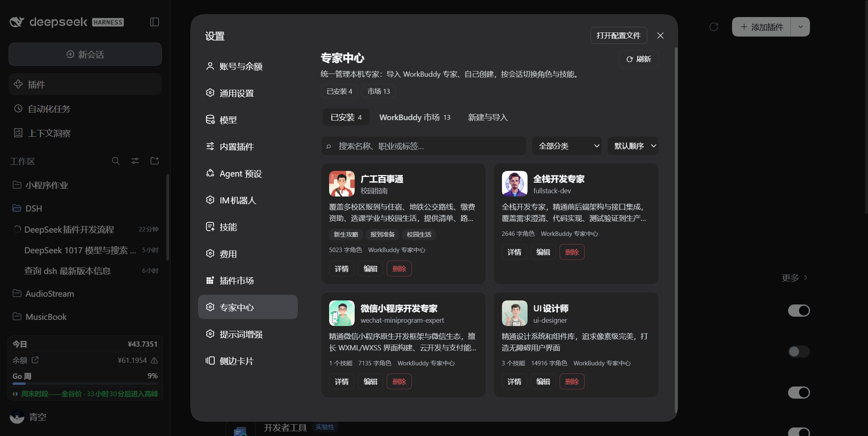Go to 插件市场 settings page
This screenshot has height=436, width=868.
248,281
